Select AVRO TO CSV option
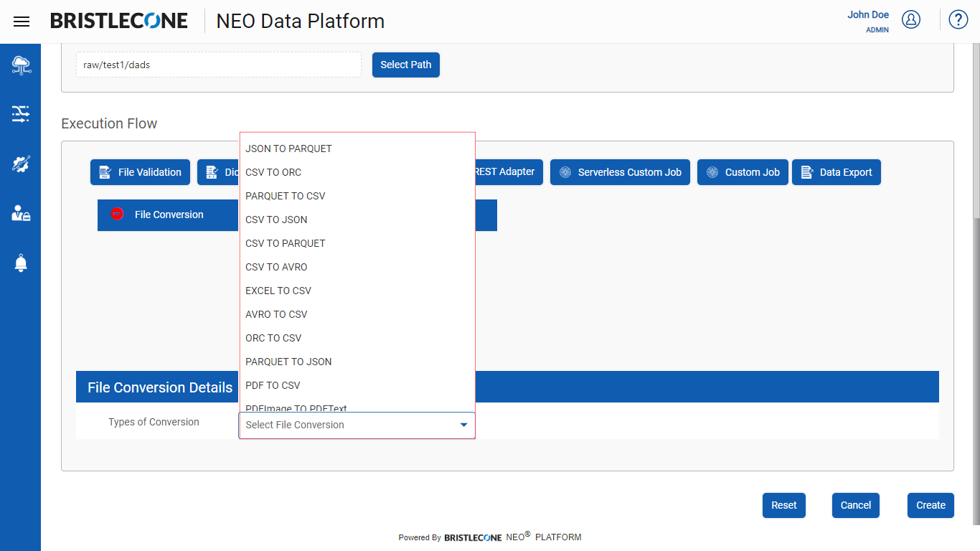Image resolution: width=980 pixels, height=551 pixels. [x=357, y=314]
